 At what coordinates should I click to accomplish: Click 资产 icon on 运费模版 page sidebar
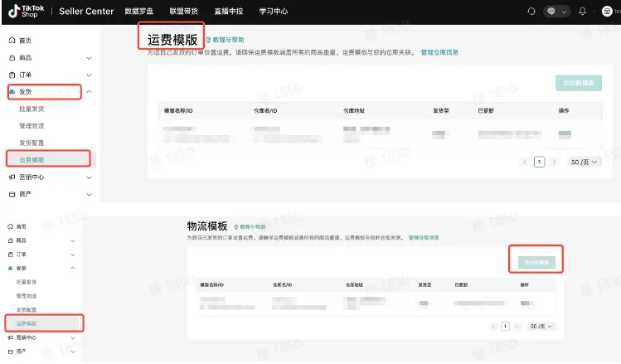(x=12, y=194)
